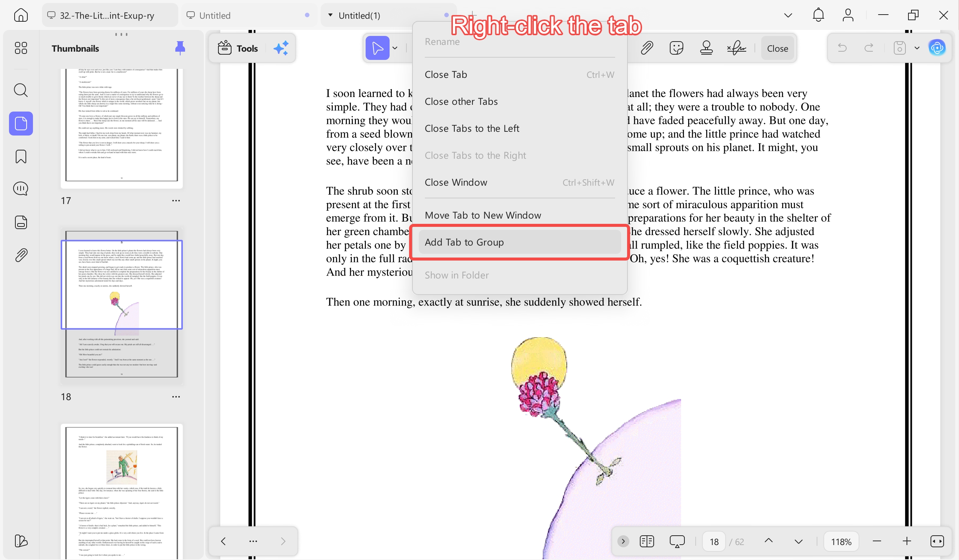The image size is (959, 560).
Task: Choose the signature tool
Action: point(736,48)
